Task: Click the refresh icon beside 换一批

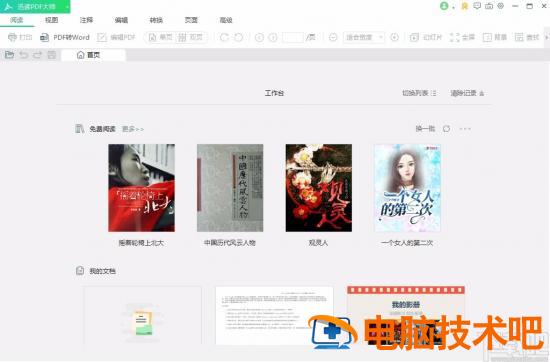Action: point(446,129)
